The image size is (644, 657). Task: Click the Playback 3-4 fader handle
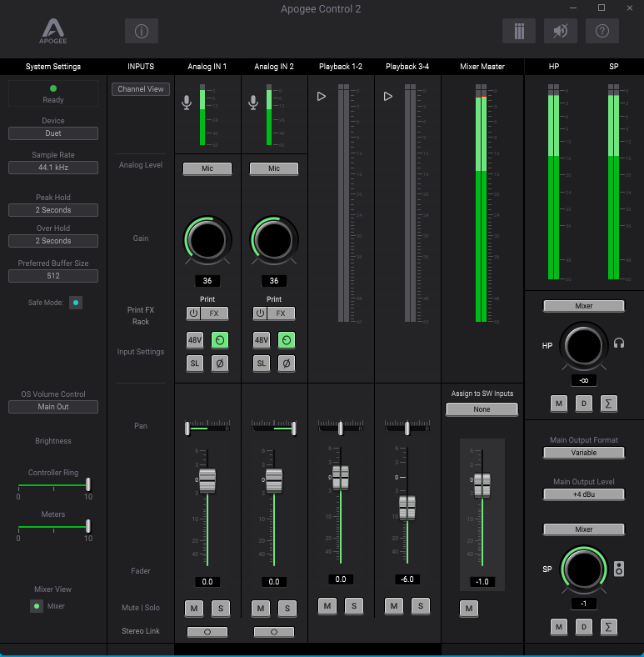407,508
